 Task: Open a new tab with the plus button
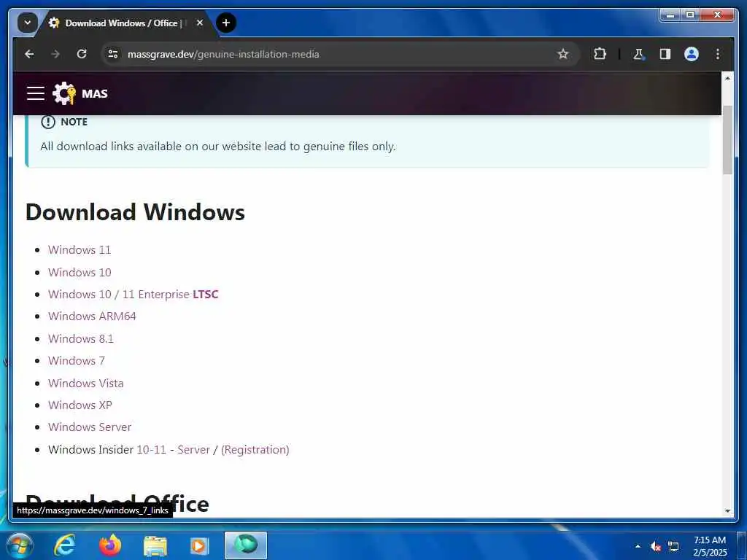pos(226,23)
